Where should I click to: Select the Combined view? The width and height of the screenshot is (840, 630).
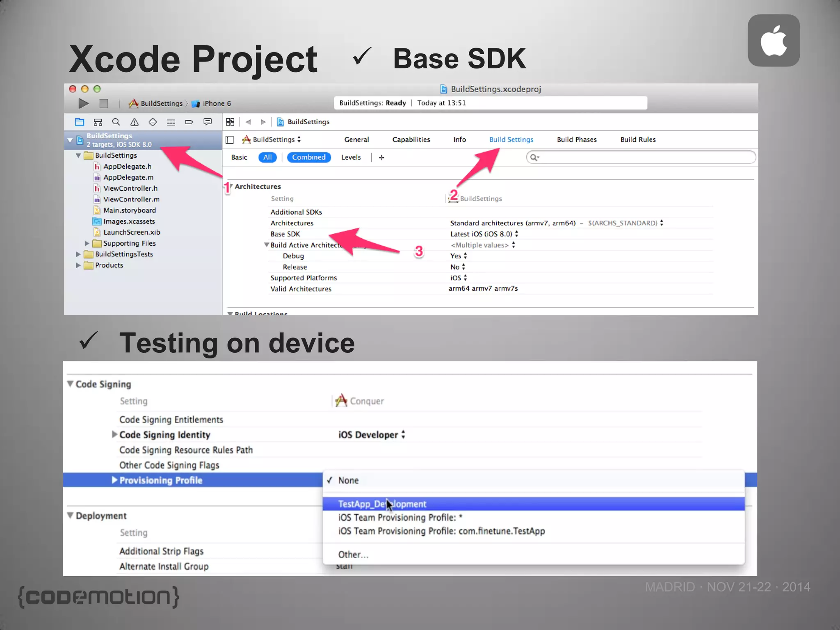309,157
